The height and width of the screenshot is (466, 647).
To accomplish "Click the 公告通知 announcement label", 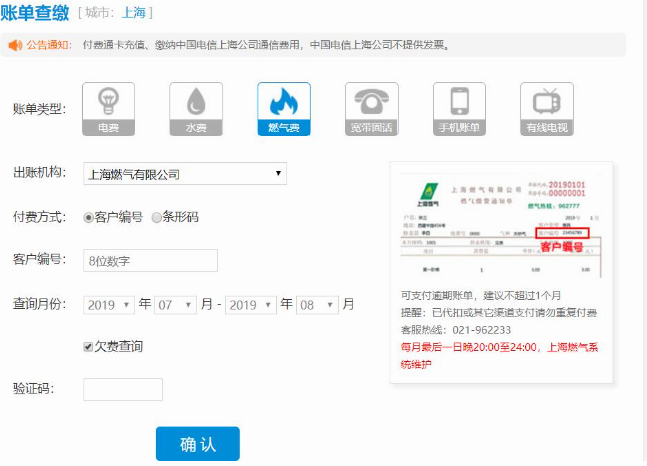I will pyautogui.click(x=49, y=45).
